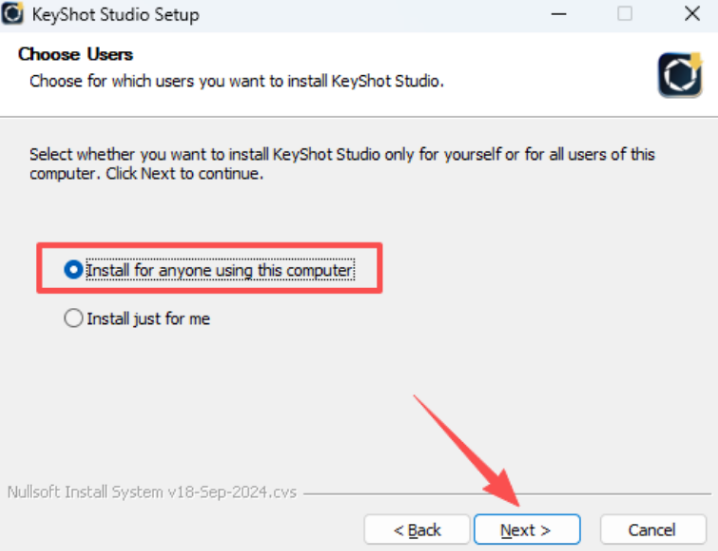Click the 'Install for anyone using this computer' label
Screen dimensions: 718x551
[x=219, y=270]
